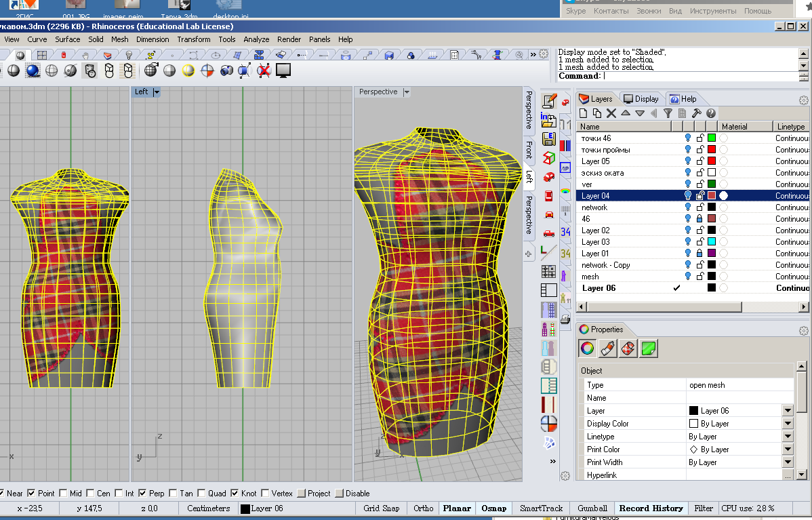
Task: Toggle Gumball in the status bar
Action: [592, 508]
